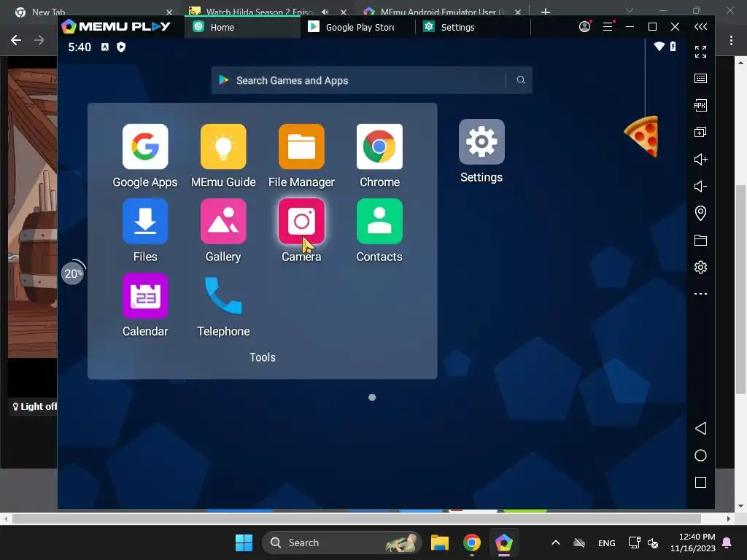Open a new browser tab with plus
This screenshot has height=560, width=747.
pos(546,12)
